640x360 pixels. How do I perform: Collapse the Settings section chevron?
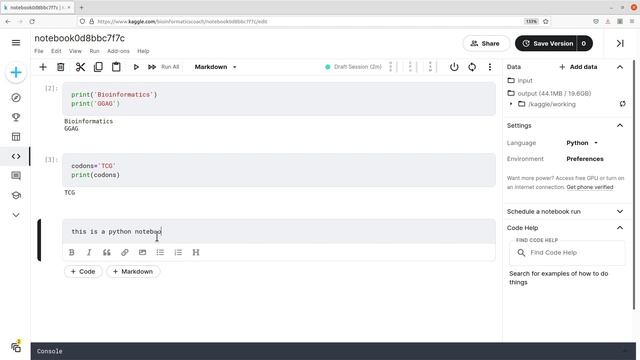(620, 126)
